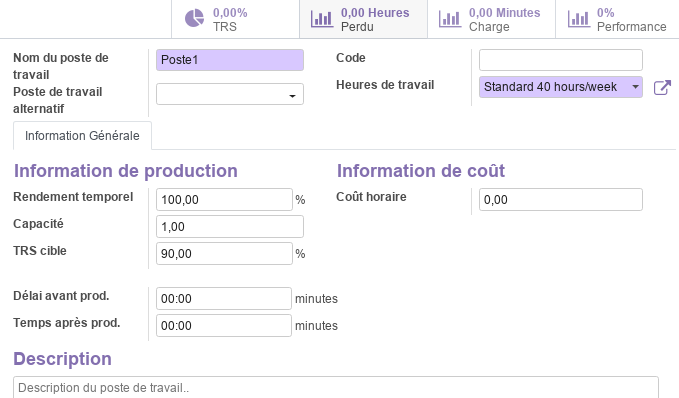
Task: Expand the Poste de travail alternatif dropdown
Action: 230,94
